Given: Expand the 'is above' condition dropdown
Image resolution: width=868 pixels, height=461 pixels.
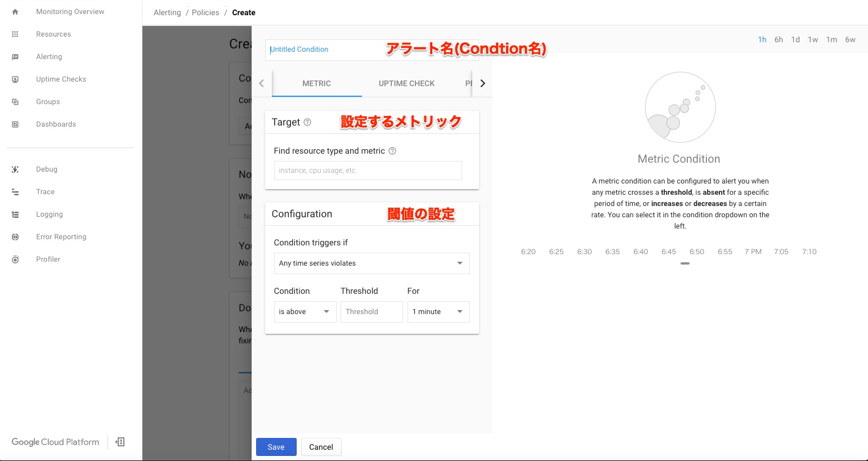Looking at the screenshot, I should click(x=304, y=311).
